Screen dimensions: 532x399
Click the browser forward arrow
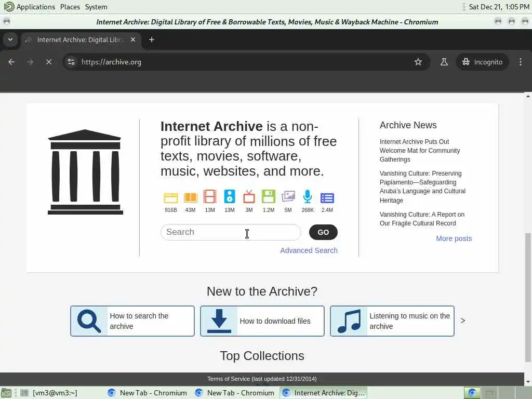click(30, 62)
